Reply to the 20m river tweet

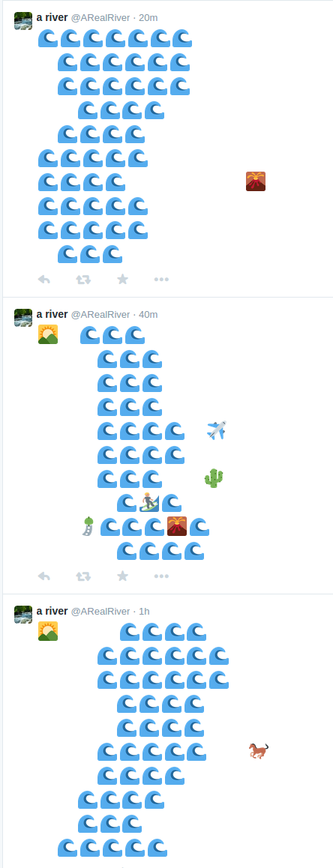43,280
